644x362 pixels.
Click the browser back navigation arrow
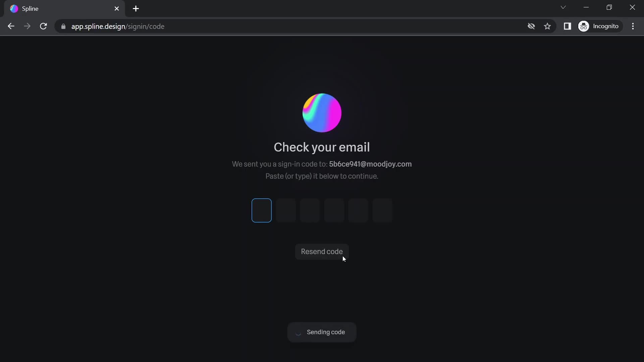[11, 26]
